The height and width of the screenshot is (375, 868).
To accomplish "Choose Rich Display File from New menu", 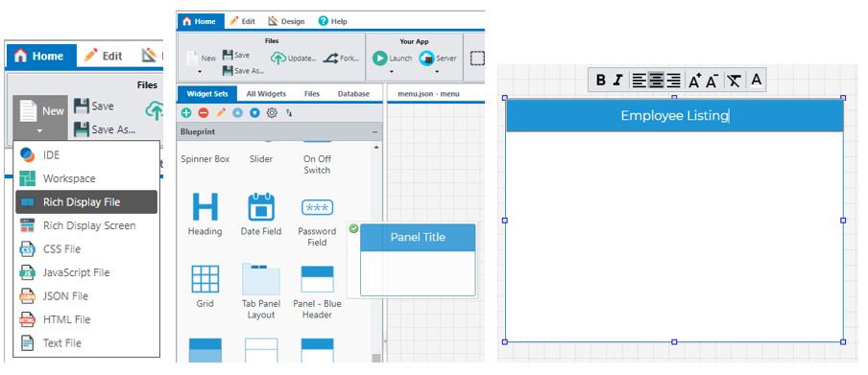I will coord(86,201).
